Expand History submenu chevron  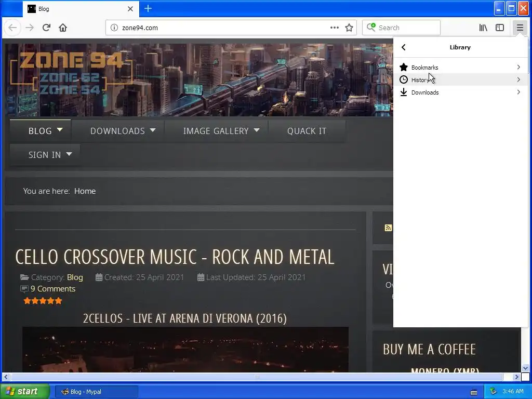(x=518, y=79)
